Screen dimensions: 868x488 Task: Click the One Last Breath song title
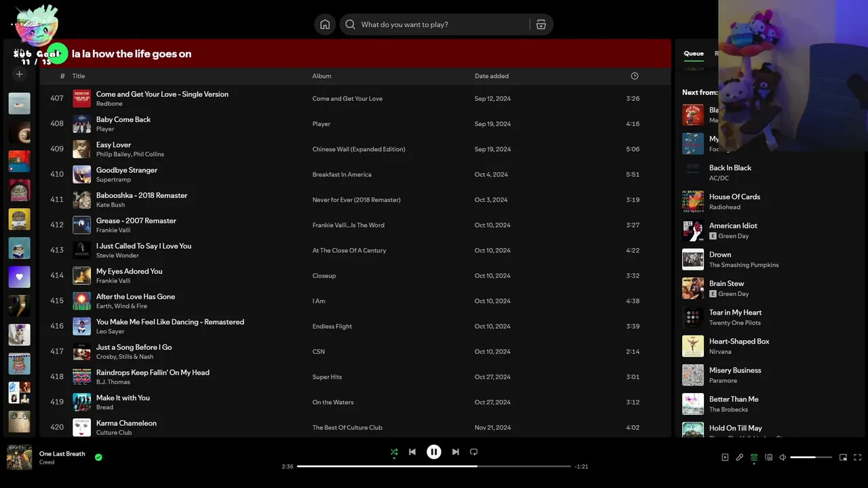[62, 453]
